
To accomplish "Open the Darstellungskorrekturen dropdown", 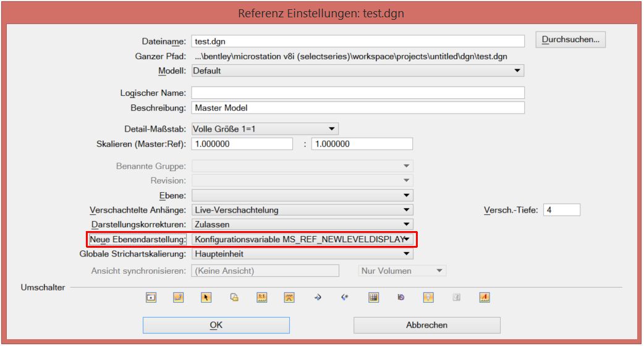I will pyautogui.click(x=302, y=224).
